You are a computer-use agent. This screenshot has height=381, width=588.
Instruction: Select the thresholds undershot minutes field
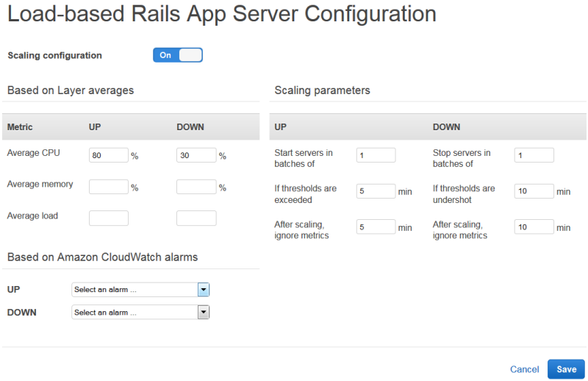(x=534, y=190)
